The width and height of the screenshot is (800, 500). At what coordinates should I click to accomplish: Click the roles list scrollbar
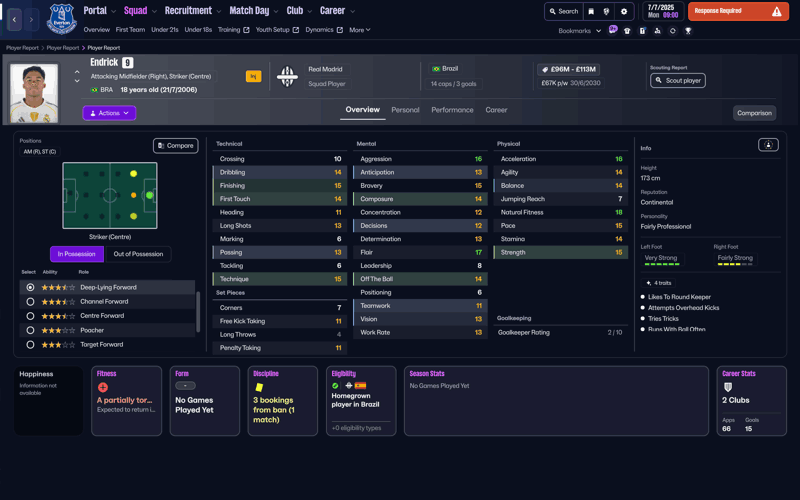click(198, 310)
